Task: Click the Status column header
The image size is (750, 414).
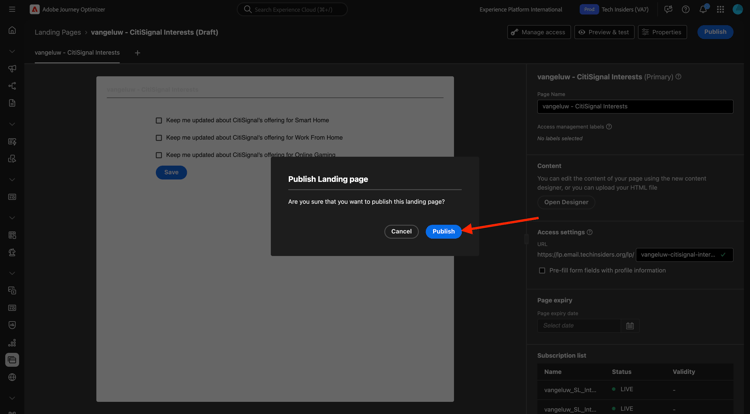Action: click(x=621, y=371)
